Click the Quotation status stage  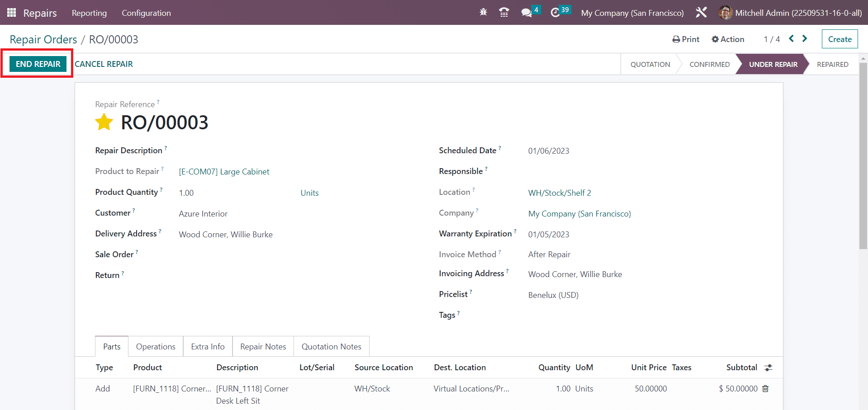click(650, 64)
